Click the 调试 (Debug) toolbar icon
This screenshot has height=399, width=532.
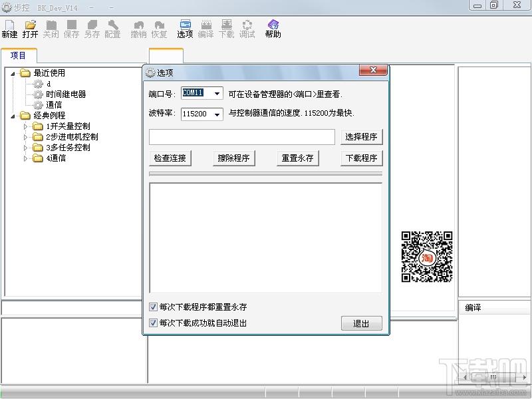(x=247, y=29)
